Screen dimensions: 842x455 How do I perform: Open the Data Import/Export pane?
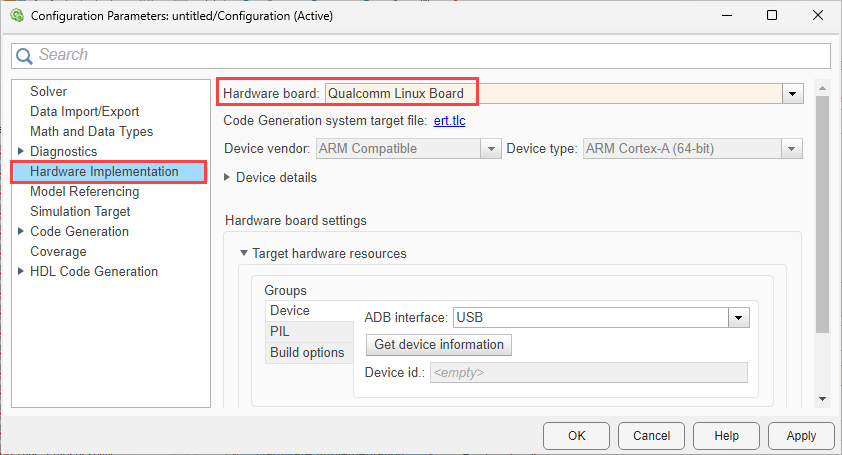pyautogui.click(x=85, y=111)
